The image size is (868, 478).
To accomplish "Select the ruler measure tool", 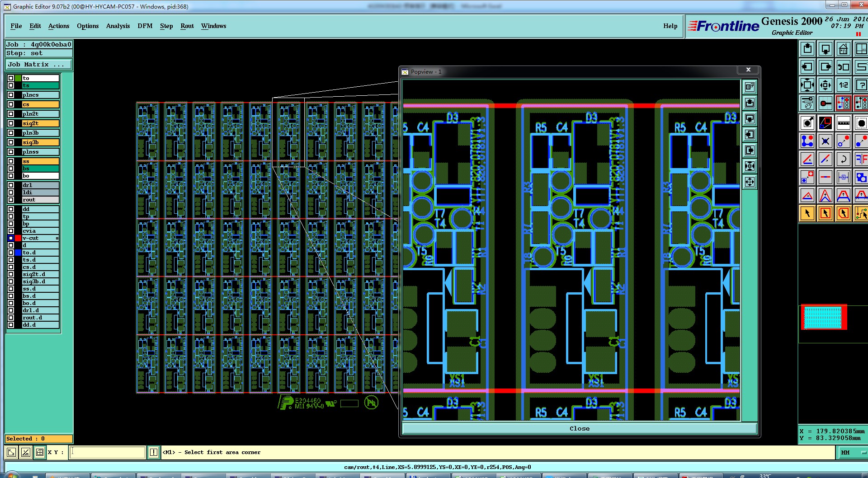I will pyautogui.click(x=844, y=123).
